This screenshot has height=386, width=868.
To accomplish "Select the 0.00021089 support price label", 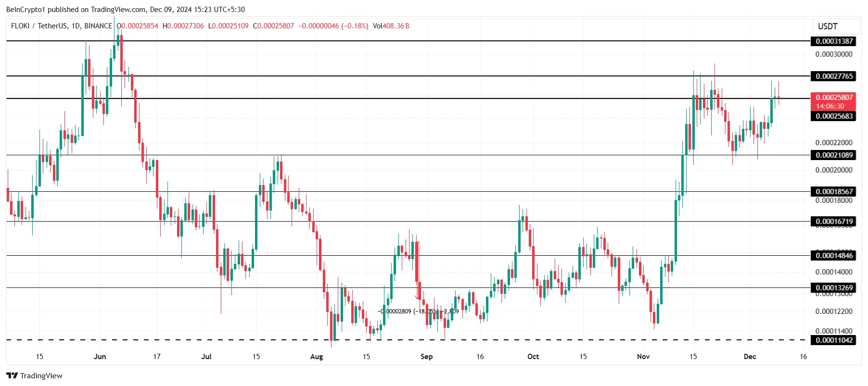I will pos(834,155).
